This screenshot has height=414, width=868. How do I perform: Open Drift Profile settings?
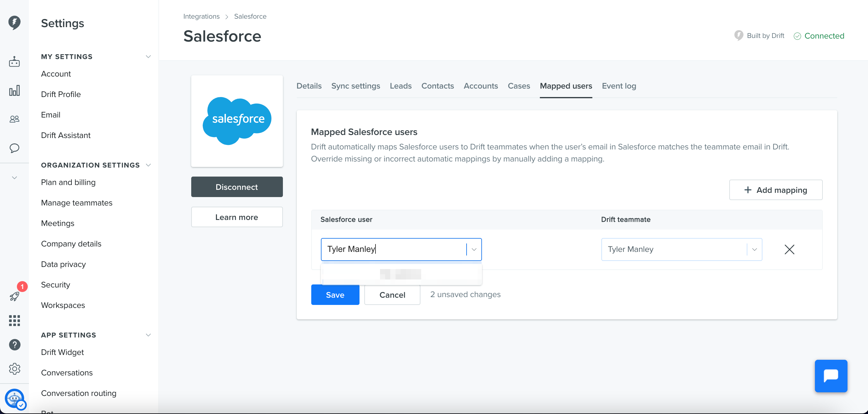point(61,94)
